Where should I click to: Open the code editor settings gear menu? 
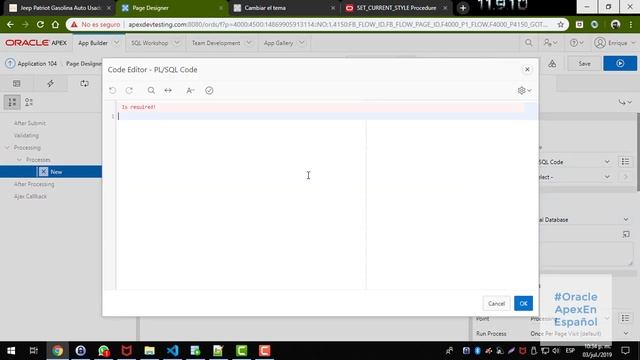coord(524,91)
